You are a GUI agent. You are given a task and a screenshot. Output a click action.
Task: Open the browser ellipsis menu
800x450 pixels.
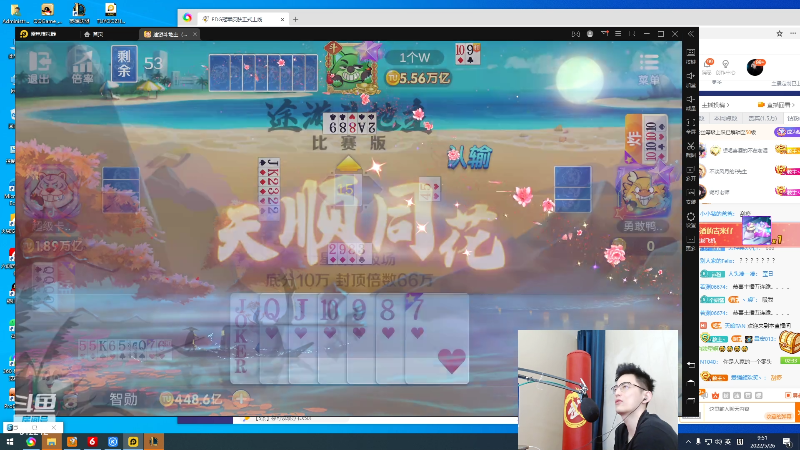coord(793,34)
